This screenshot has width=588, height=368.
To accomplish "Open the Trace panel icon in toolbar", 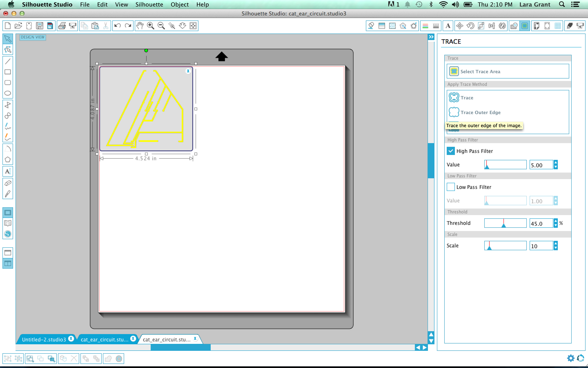I will pos(525,26).
